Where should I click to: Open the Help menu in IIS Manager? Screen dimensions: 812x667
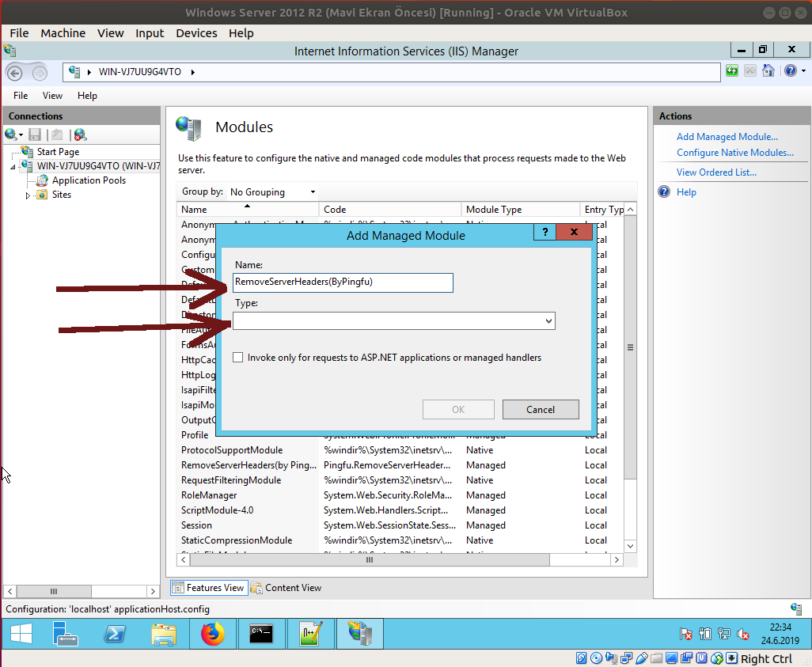[x=87, y=96]
